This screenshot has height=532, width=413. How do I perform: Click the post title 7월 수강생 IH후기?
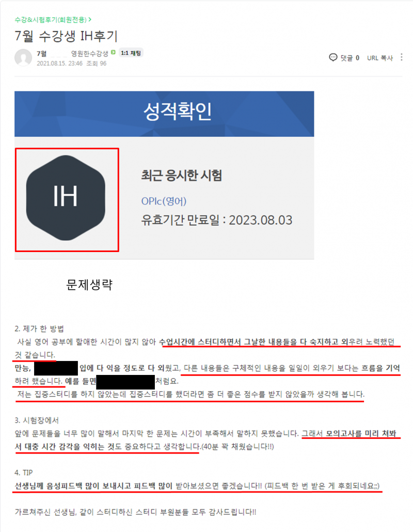[x=66, y=36]
